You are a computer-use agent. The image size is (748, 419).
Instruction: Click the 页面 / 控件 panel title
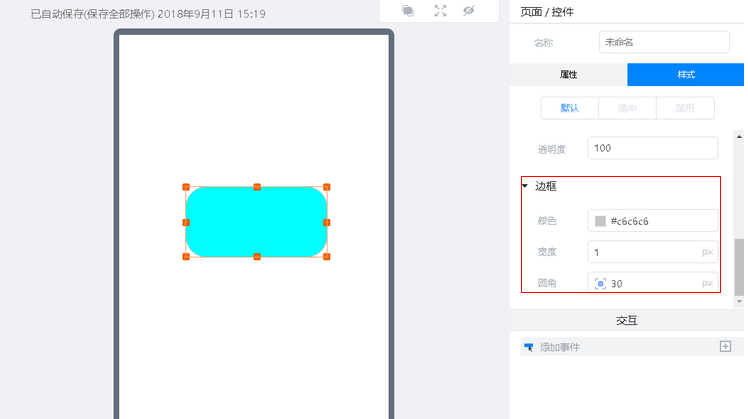pos(547,12)
